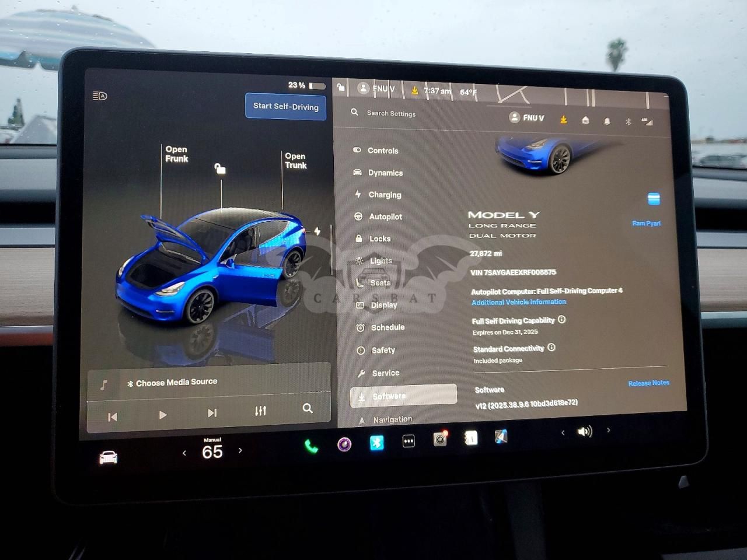Open the Schedule menu item
The image size is (747, 560).
pos(381,327)
